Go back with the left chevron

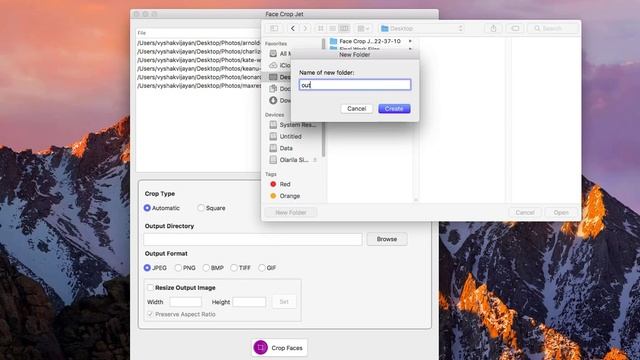(293, 28)
